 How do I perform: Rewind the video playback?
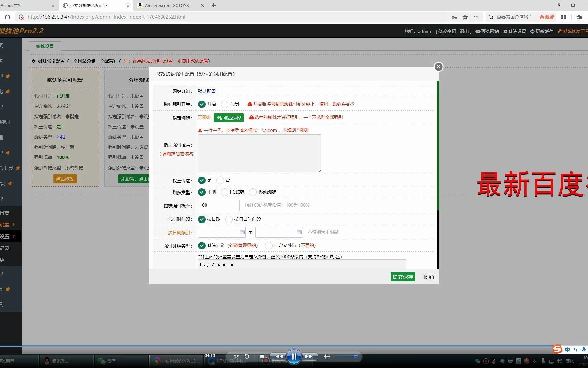[x=279, y=357]
